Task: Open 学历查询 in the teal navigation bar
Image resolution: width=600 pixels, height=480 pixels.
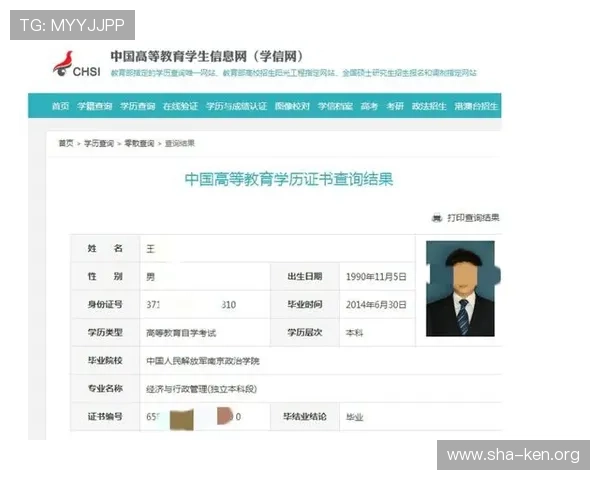Action: (x=137, y=106)
